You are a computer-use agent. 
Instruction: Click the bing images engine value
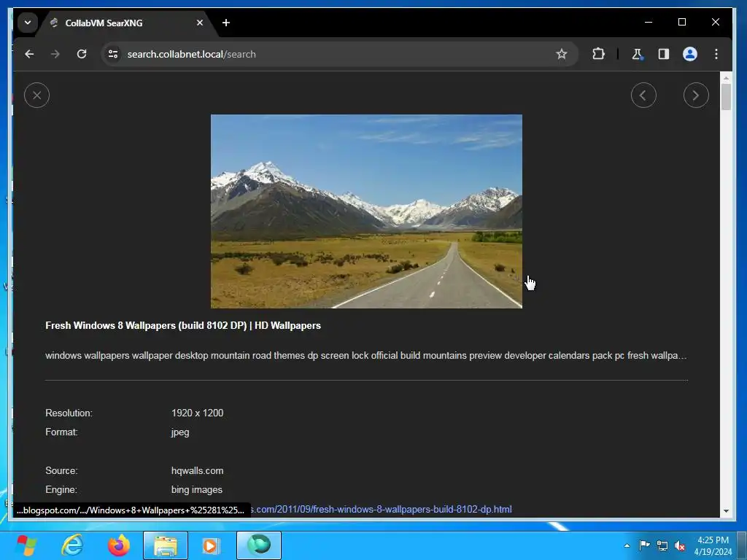(197, 489)
